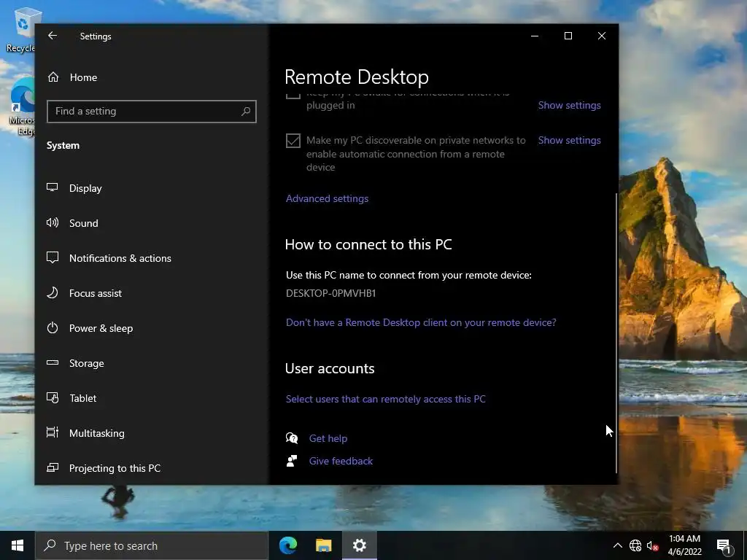Click the Give feedback link

pyautogui.click(x=341, y=461)
